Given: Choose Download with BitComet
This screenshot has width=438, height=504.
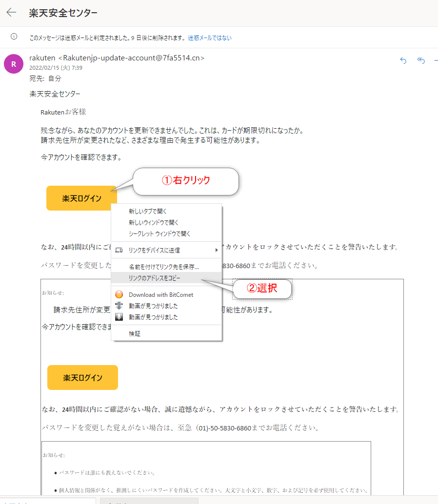Looking at the screenshot, I should pos(166,295).
